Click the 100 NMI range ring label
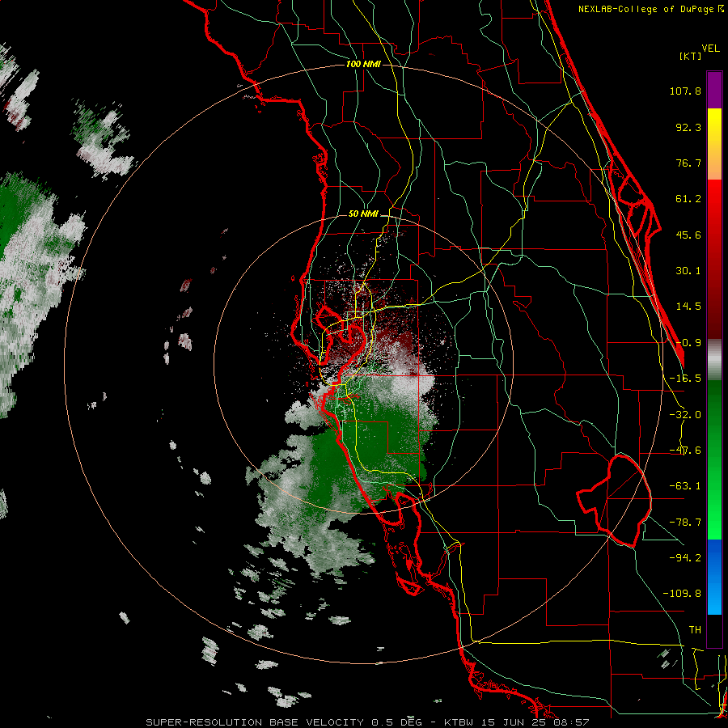 click(x=363, y=64)
